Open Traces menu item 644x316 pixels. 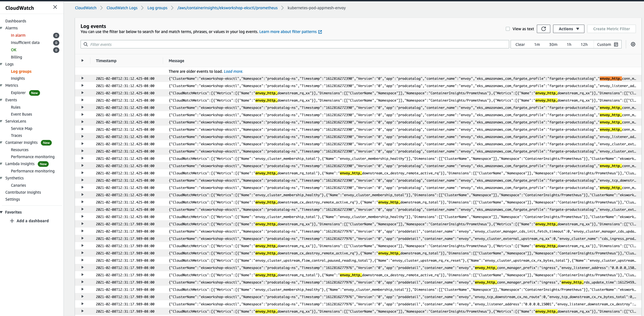17,135
